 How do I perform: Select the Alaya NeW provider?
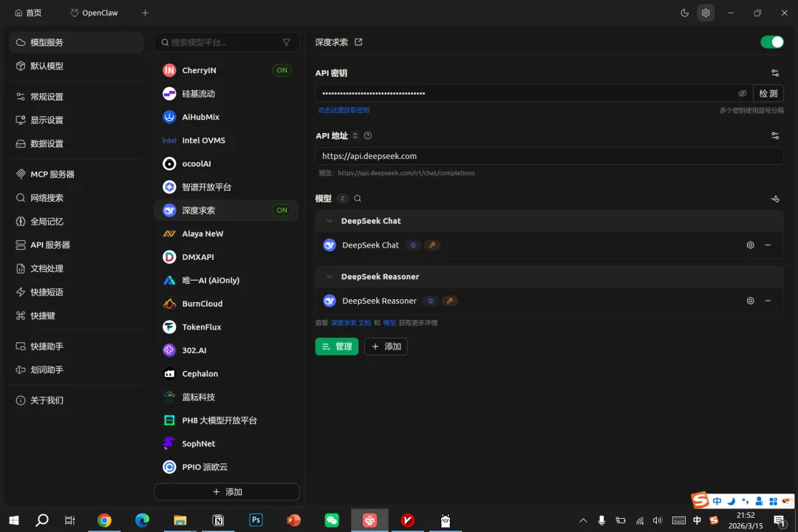click(x=227, y=233)
